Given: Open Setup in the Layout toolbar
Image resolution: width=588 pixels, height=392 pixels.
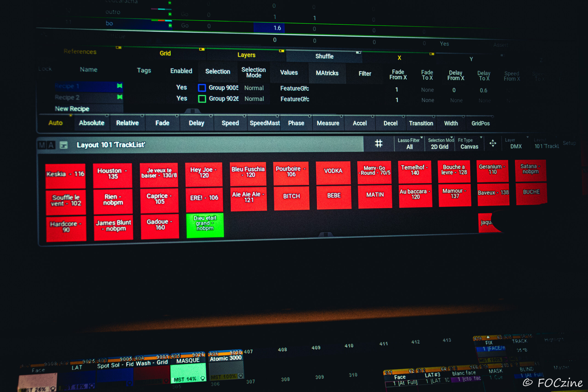Looking at the screenshot, I should pyautogui.click(x=569, y=143).
